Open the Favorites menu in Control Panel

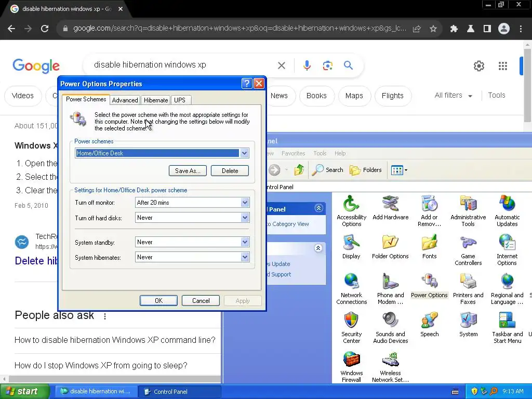tap(293, 153)
